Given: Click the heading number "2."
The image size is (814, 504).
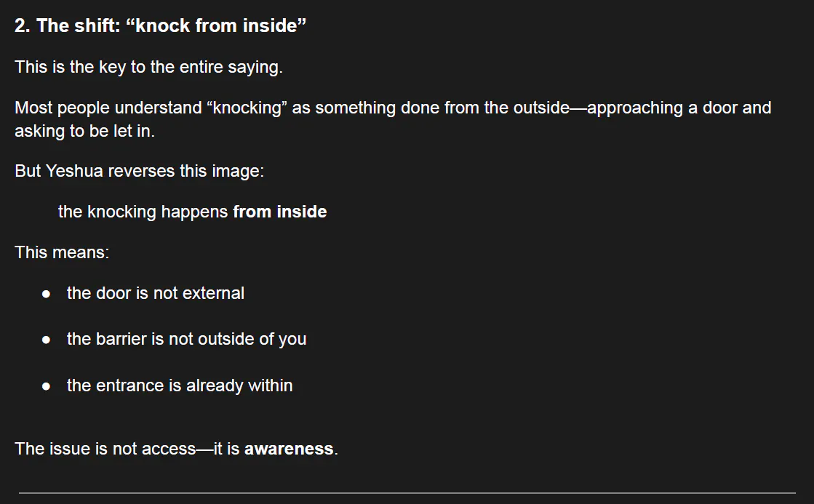Looking at the screenshot, I should (23, 26).
